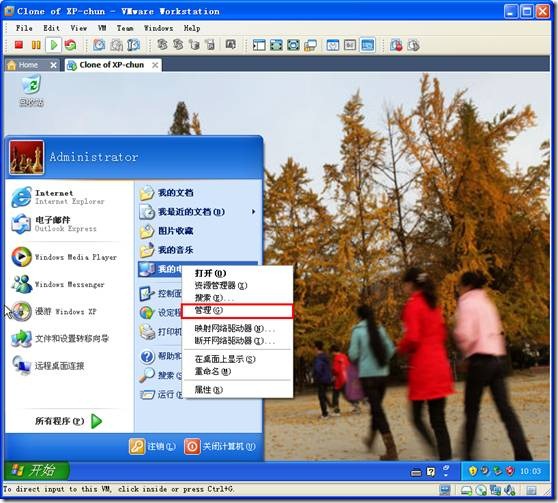This screenshot has height=503, width=558.
Task: Choose 重命名(M) in the context menu
Action: 237,371
